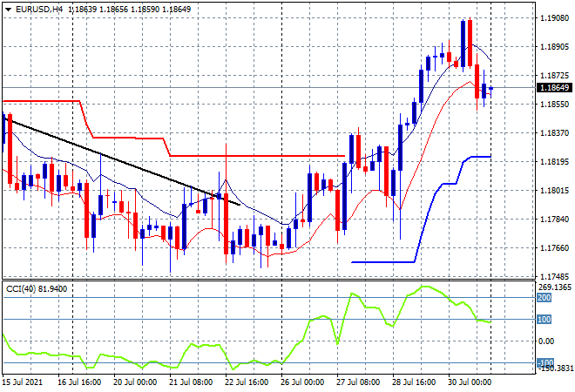Image resolution: width=575 pixels, height=392 pixels.
Task: Select the black descending trendline
Action: tap(121, 162)
